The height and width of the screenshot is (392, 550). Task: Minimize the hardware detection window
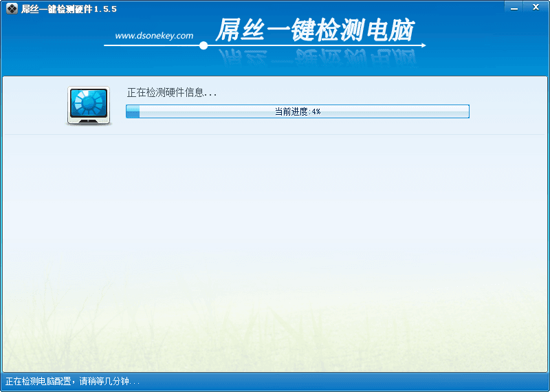coord(514,8)
